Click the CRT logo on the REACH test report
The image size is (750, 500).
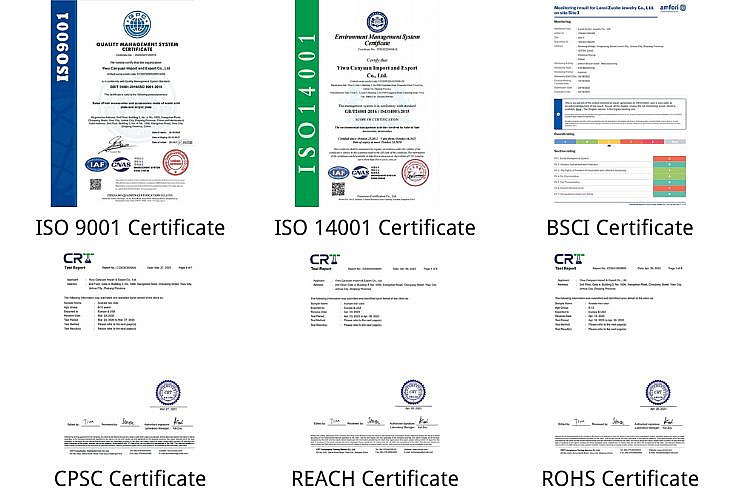(x=325, y=260)
